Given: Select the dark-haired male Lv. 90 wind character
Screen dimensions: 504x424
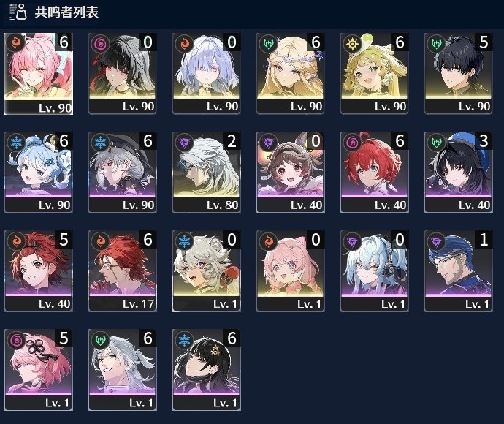Looking at the screenshot, I should (458, 74).
